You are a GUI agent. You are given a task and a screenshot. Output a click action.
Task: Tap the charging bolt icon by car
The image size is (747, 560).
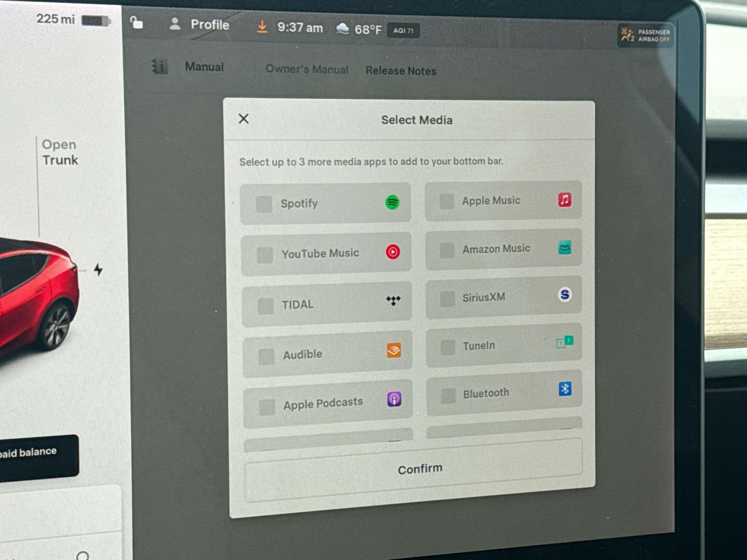click(98, 269)
